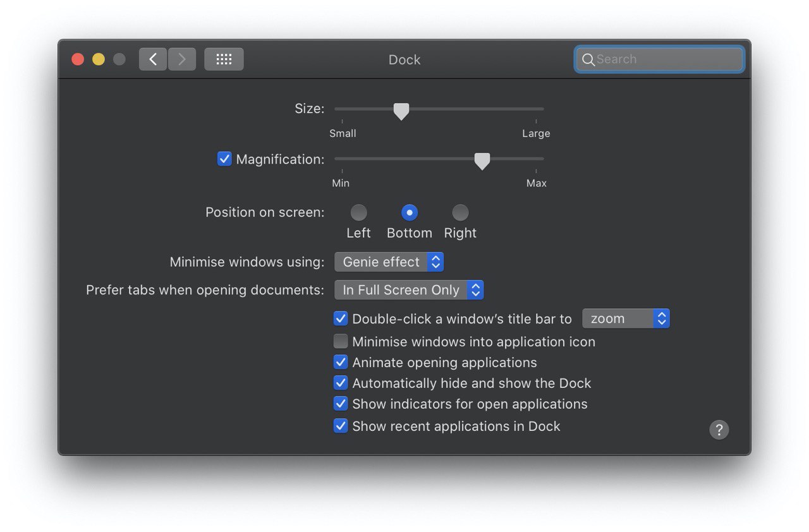Screen dimensions: 809x532
Task: Click the Min label under Magnification slider
Action: [341, 183]
